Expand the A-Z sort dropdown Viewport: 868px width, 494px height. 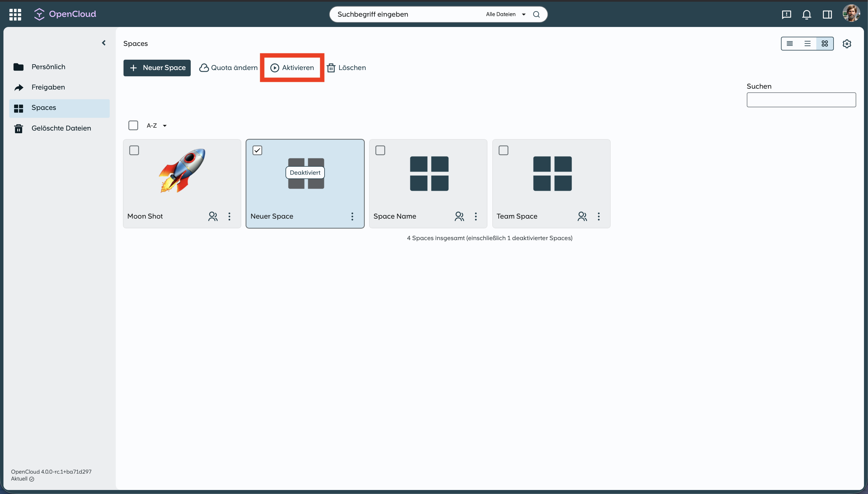pos(157,126)
